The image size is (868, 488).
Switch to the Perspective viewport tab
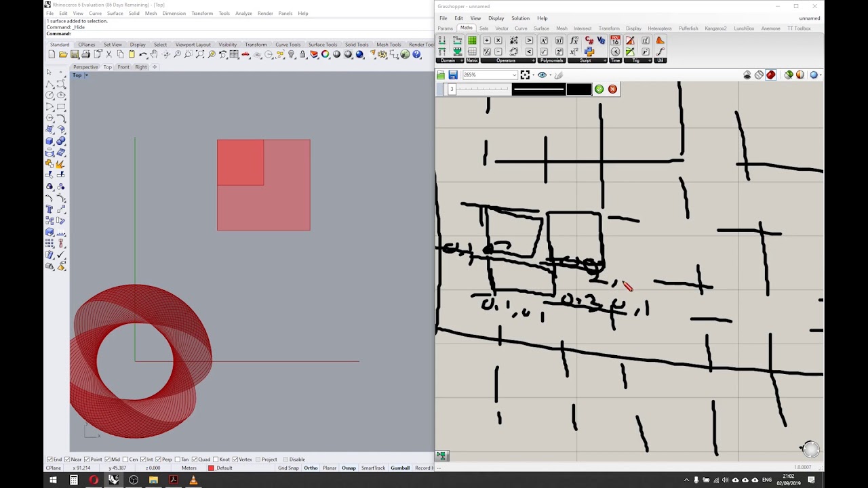[85, 67]
